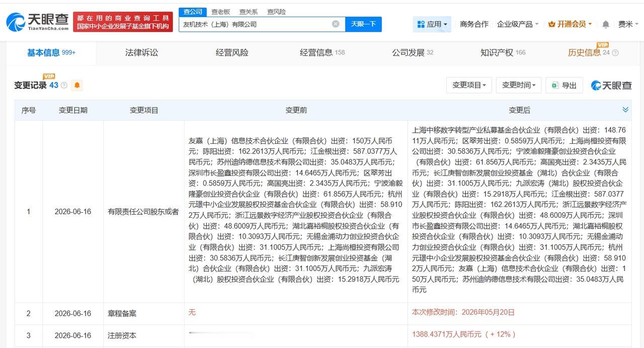Click the help icon beside 历史信息
The width and height of the screenshot is (644, 348).
615,53
